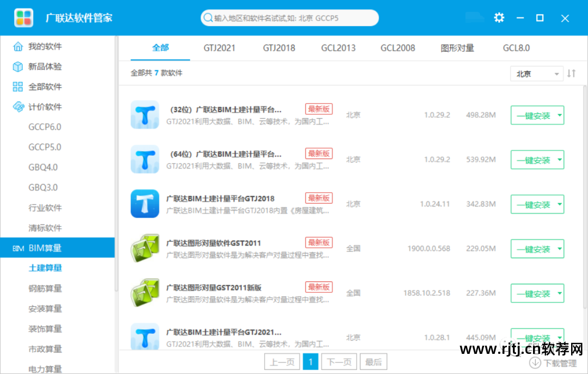Expand install options arrow for (64位) GTJ2021

(560, 160)
